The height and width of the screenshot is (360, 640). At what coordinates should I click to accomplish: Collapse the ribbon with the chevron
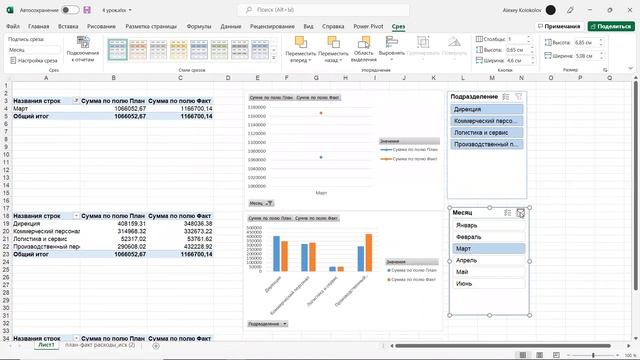pyautogui.click(x=630, y=69)
